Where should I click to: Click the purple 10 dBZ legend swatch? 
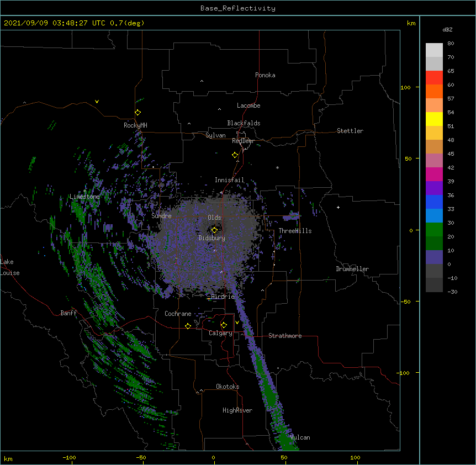click(x=434, y=257)
